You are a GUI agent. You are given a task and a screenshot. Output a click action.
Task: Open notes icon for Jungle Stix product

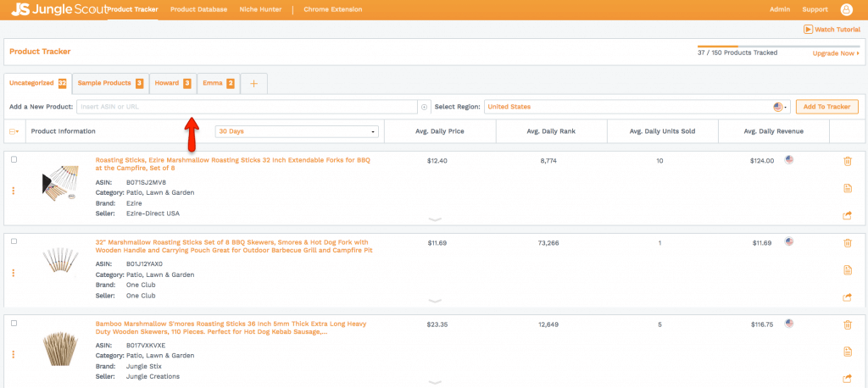pyautogui.click(x=847, y=352)
